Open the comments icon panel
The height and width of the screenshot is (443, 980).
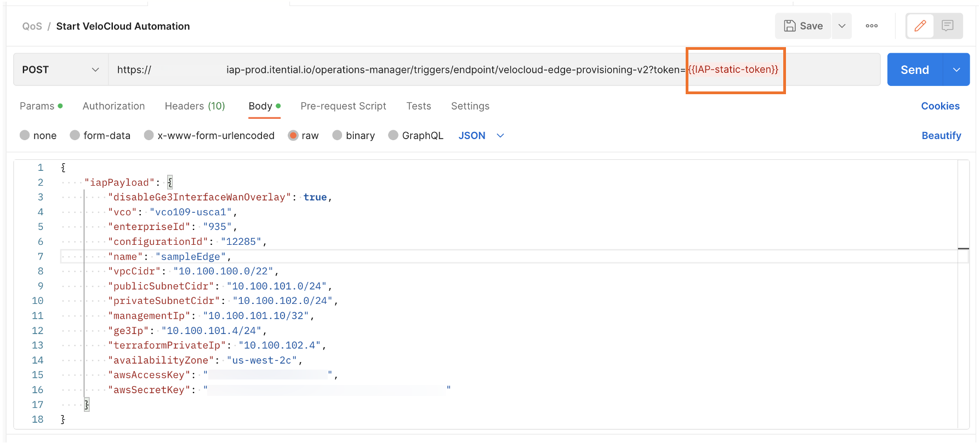(x=948, y=26)
